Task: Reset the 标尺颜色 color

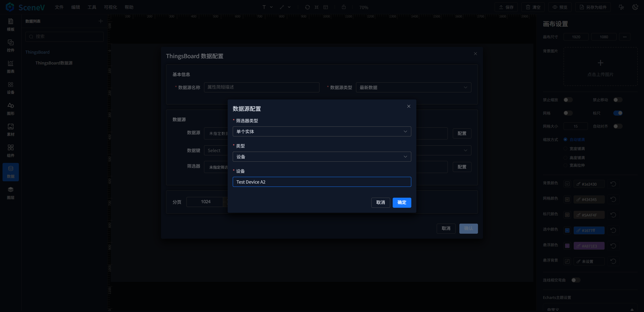Action: point(613,215)
